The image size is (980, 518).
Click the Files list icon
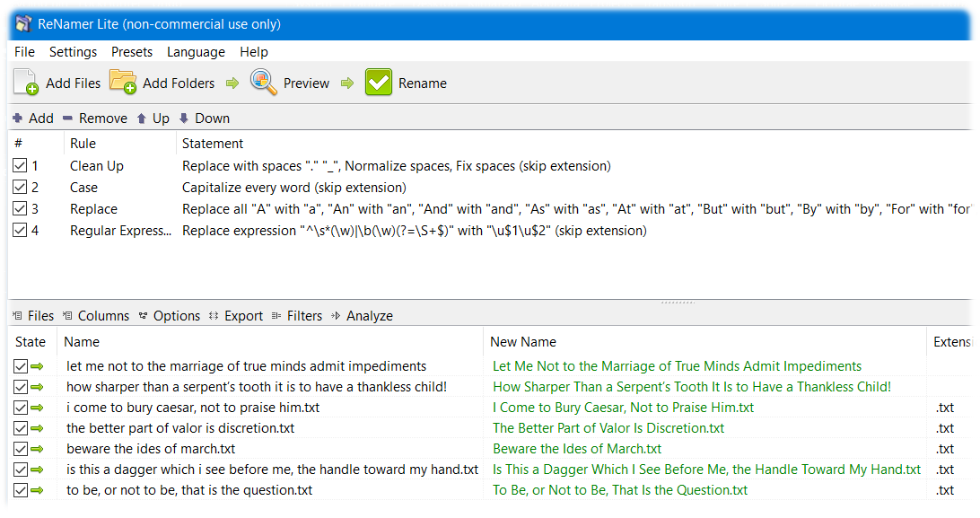(18, 315)
